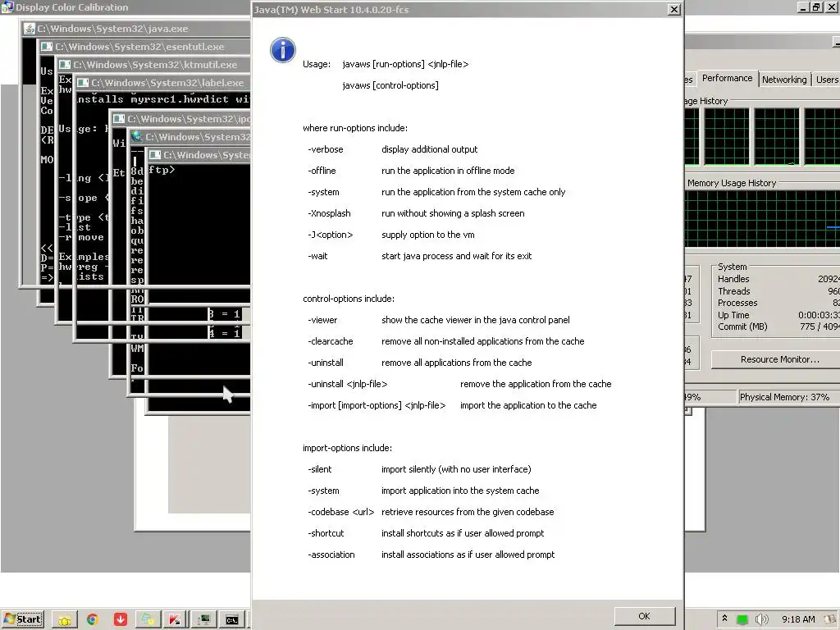Click the Memory Usage History graph
The image size is (840, 630).
tap(762, 218)
